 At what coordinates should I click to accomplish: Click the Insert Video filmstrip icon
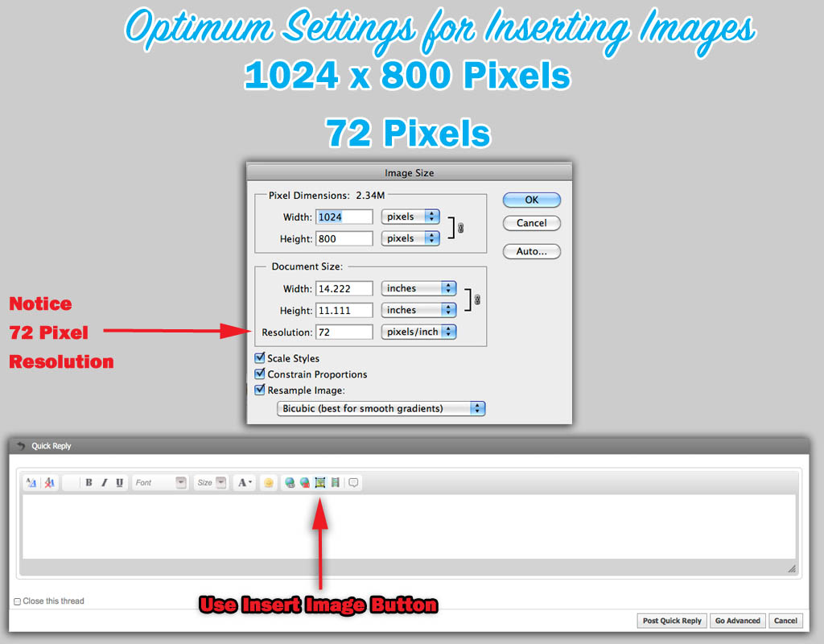(335, 483)
